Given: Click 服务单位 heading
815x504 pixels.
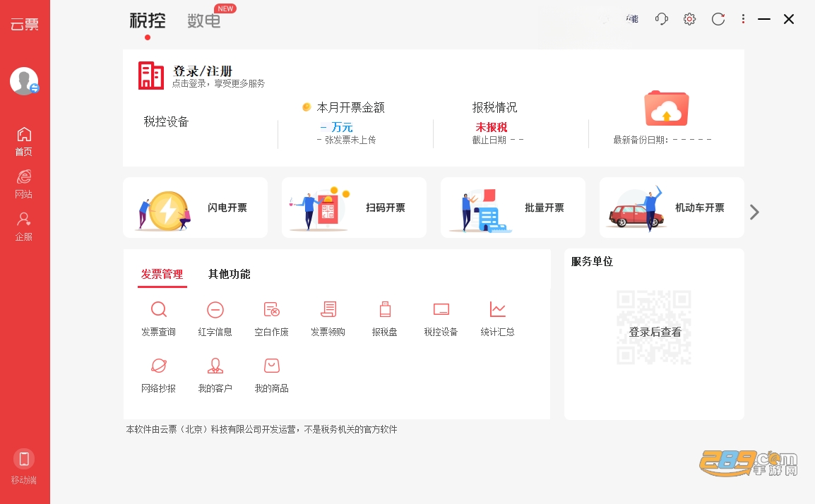Looking at the screenshot, I should pos(592,261).
